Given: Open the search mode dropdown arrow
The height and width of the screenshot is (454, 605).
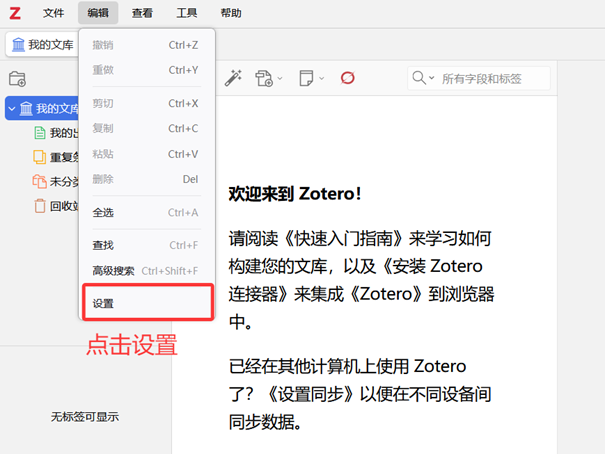Looking at the screenshot, I should 432,78.
